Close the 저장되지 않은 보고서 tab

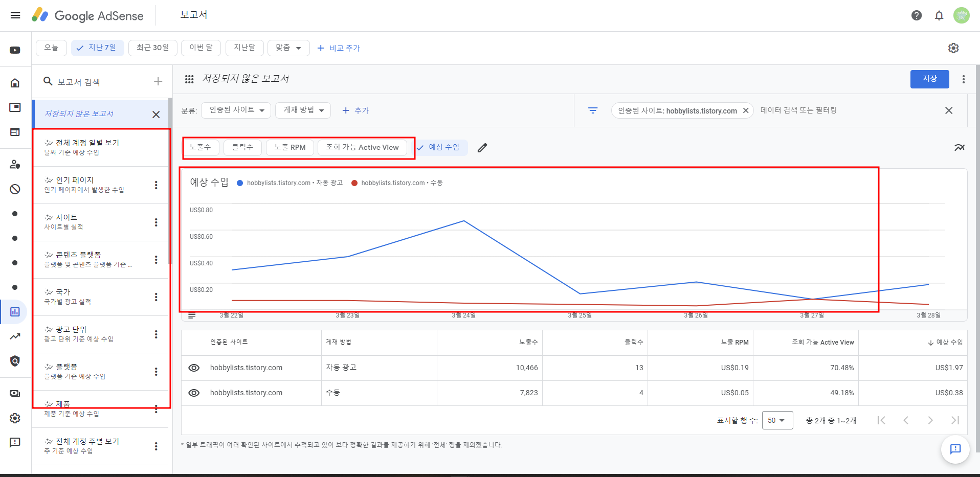click(156, 115)
